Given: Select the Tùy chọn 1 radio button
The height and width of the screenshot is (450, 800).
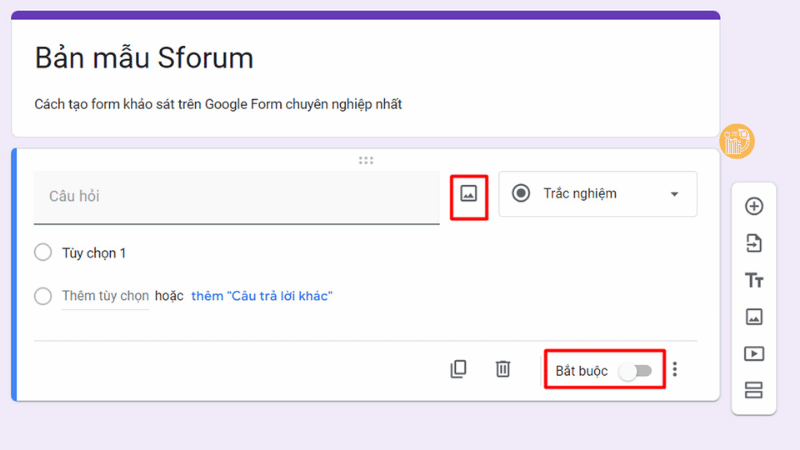Looking at the screenshot, I should (x=43, y=253).
